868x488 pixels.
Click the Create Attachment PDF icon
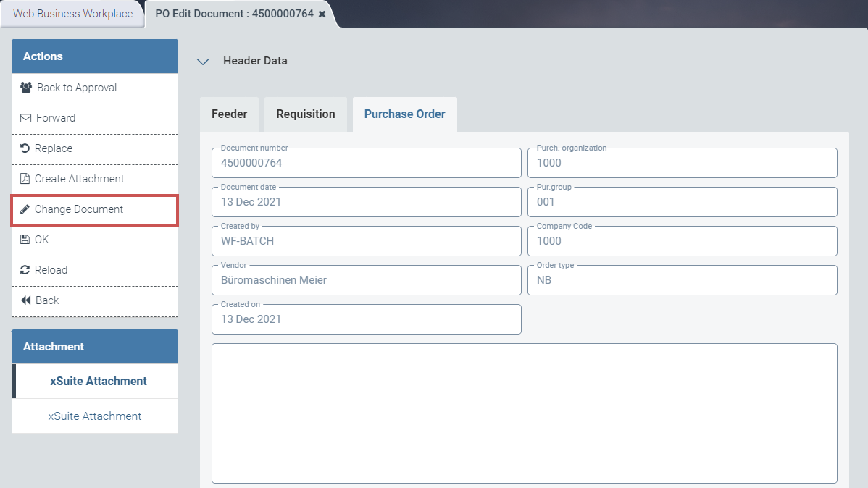click(x=25, y=179)
